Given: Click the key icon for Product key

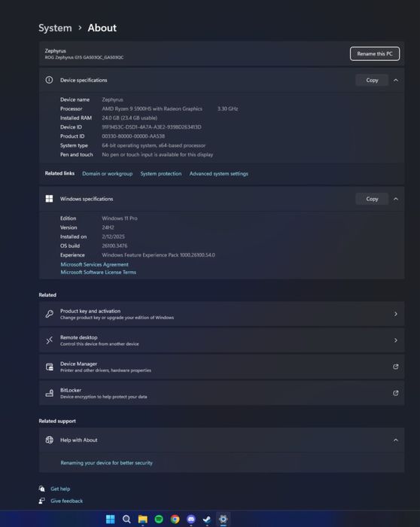Looking at the screenshot, I should (50, 314).
